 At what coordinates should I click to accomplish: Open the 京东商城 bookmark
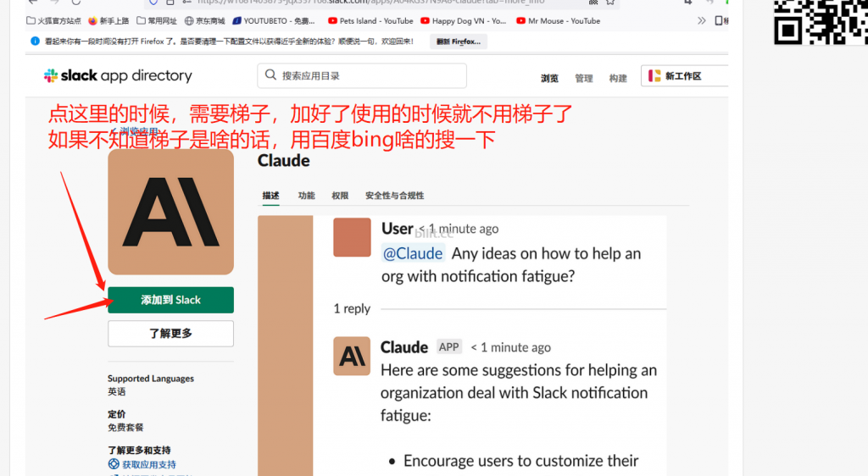pyautogui.click(x=205, y=21)
